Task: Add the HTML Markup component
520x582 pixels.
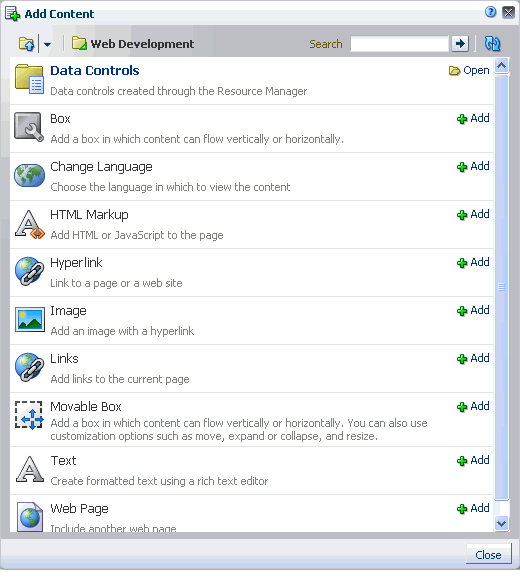Action: tap(480, 214)
